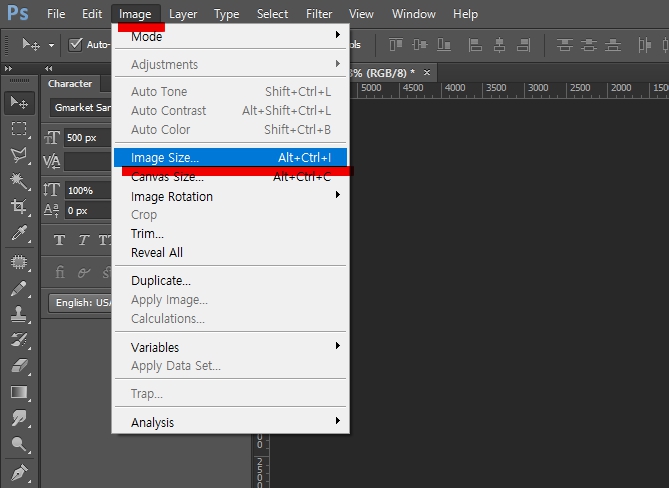Select the Brush tool
The height and width of the screenshot is (488, 669).
pos(19,288)
